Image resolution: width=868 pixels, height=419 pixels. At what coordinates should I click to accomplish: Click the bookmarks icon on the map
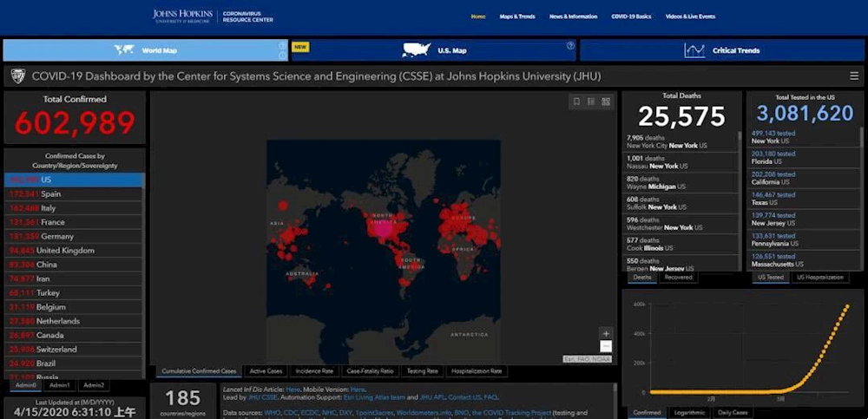point(576,101)
